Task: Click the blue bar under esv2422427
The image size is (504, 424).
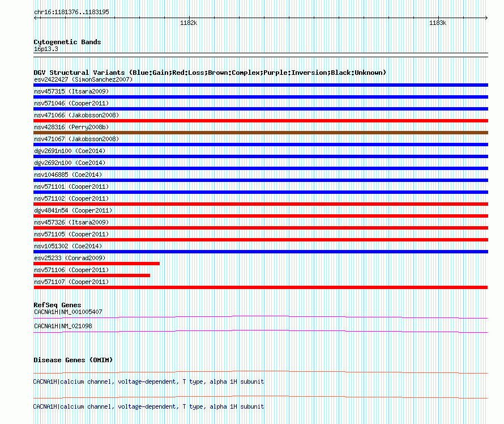Action: coord(260,85)
